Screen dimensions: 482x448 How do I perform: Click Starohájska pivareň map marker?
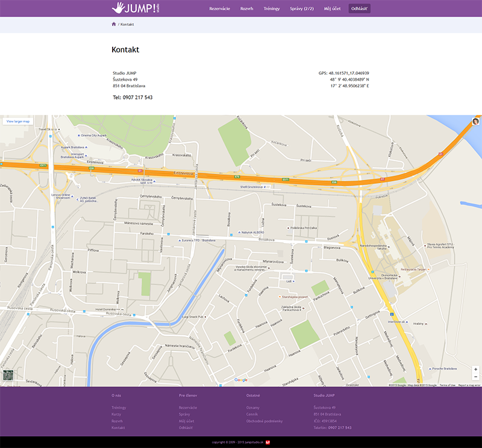click(x=293, y=297)
